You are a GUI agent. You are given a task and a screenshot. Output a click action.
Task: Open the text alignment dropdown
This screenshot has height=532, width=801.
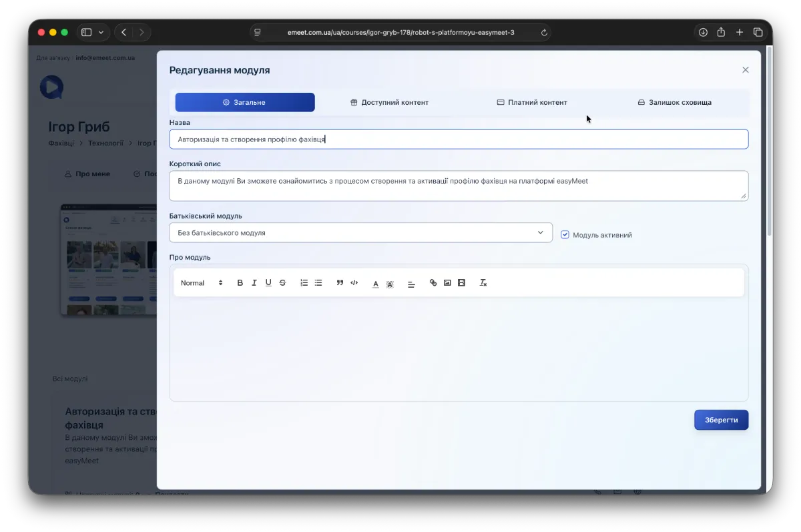click(411, 284)
